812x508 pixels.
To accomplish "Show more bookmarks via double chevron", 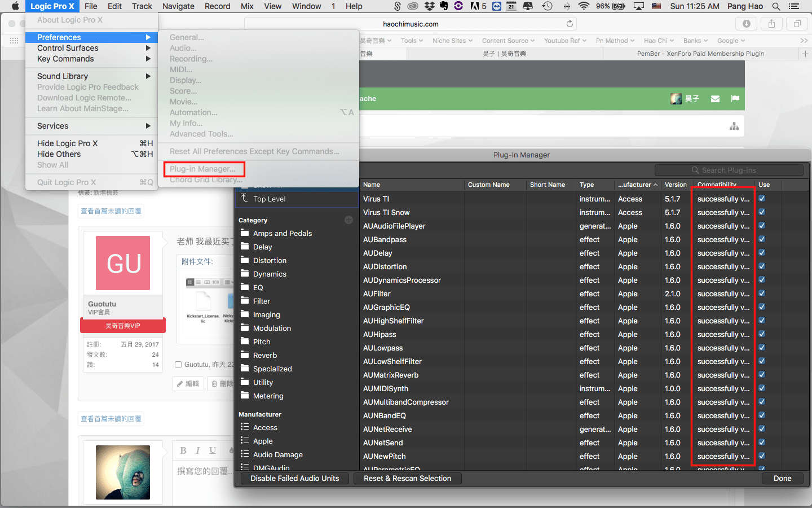I will click(x=804, y=41).
